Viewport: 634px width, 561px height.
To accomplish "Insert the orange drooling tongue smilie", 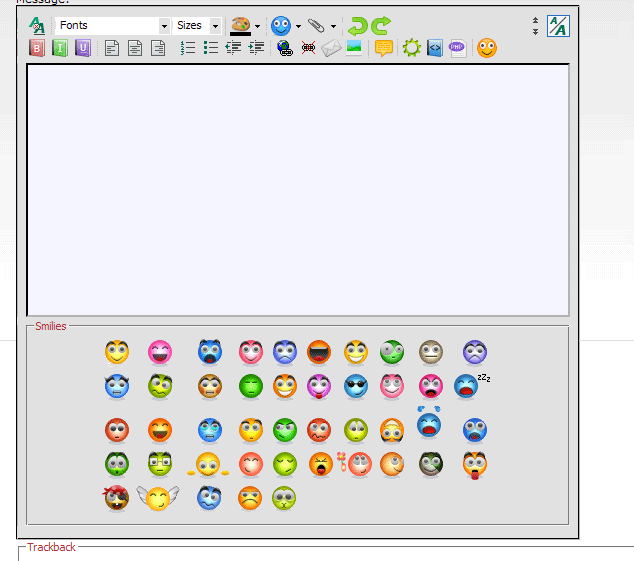I will (475, 465).
